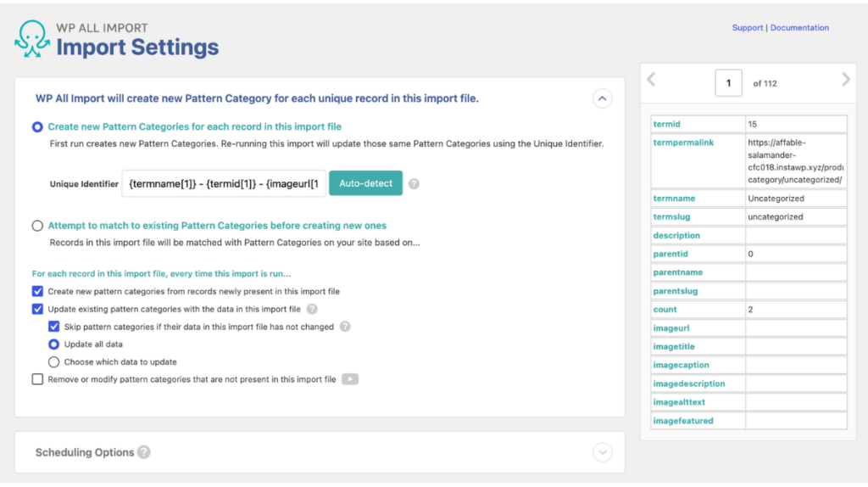Click the Auto-detect button

pyautogui.click(x=365, y=183)
